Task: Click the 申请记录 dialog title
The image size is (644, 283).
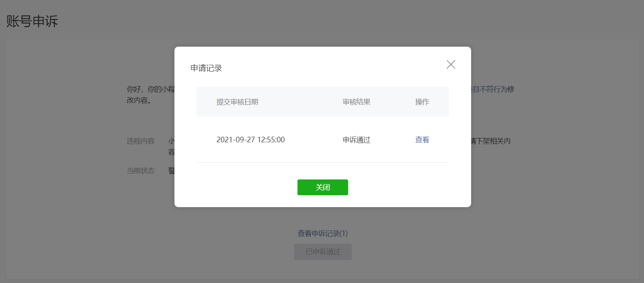Action: [x=206, y=68]
